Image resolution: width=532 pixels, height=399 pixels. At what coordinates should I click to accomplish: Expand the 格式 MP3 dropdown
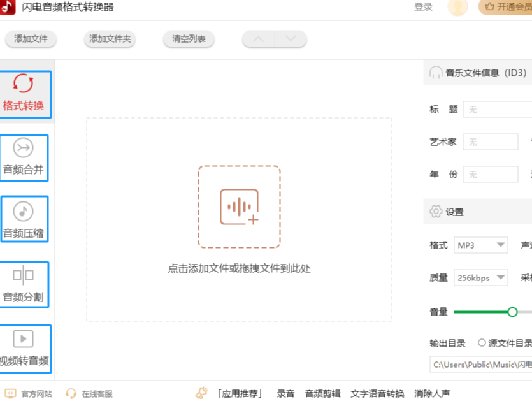tap(480, 245)
